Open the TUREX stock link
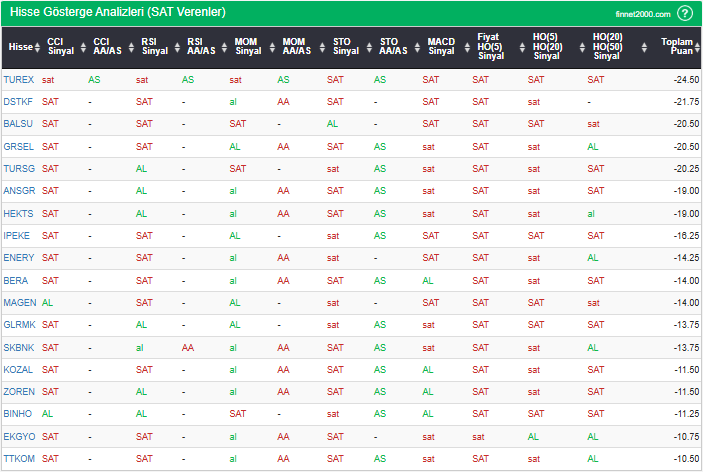This screenshot has height=472, width=703. click(x=19, y=79)
